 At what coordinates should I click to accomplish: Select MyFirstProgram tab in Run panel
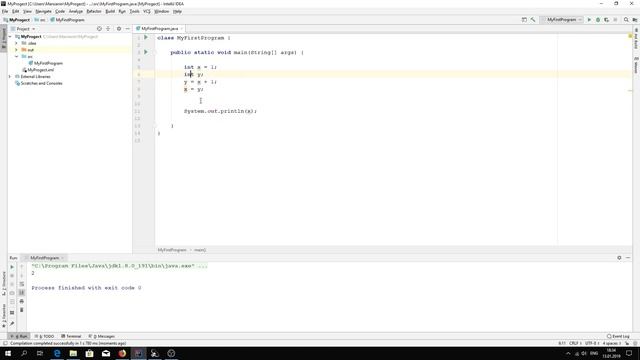click(44, 258)
